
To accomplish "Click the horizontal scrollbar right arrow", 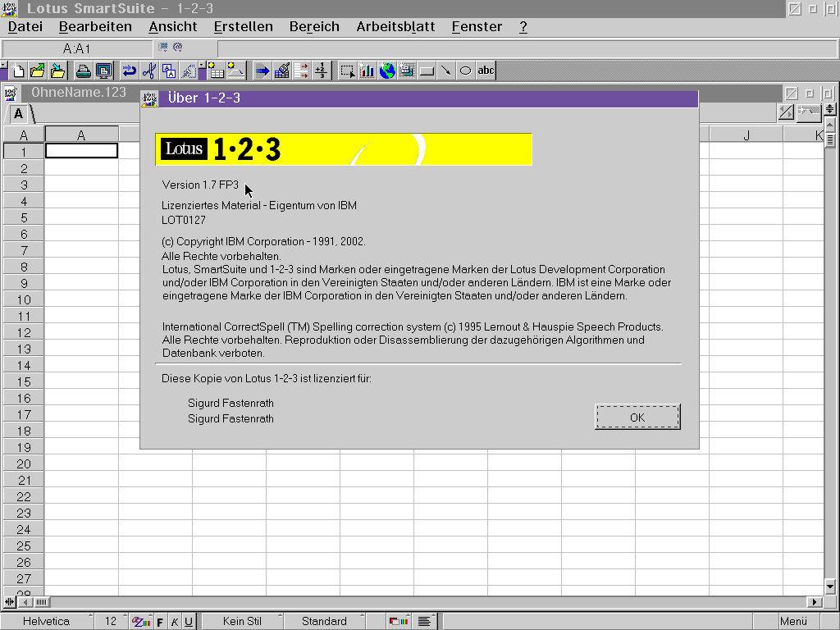I will point(815,602).
